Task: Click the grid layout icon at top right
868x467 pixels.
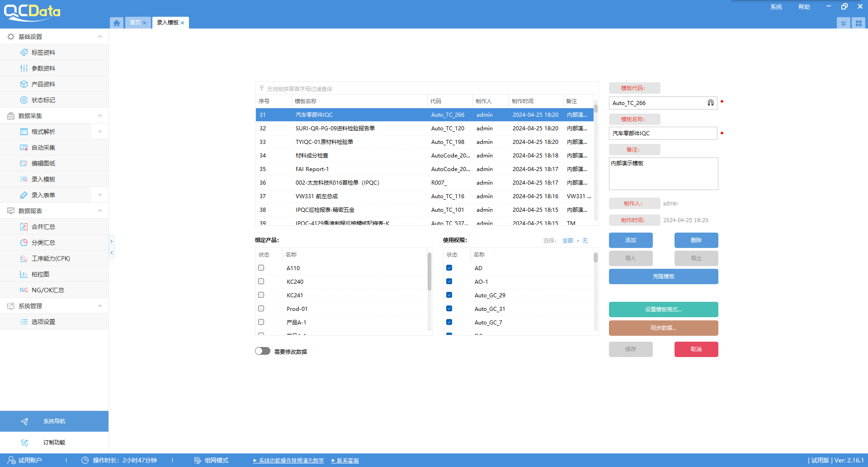Action: (x=858, y=23)
